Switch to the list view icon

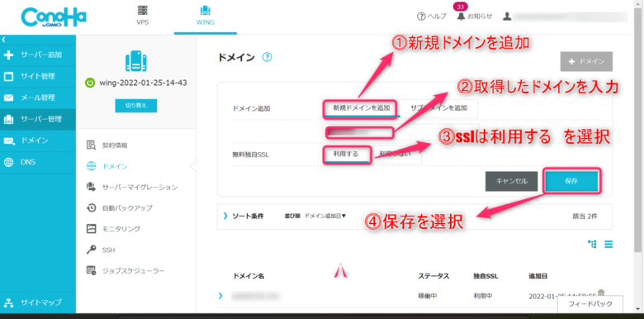(x=608, y=244)
